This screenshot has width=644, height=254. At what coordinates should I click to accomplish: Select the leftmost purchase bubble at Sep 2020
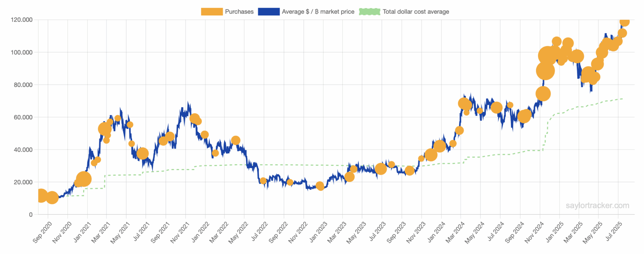point(41,195)
